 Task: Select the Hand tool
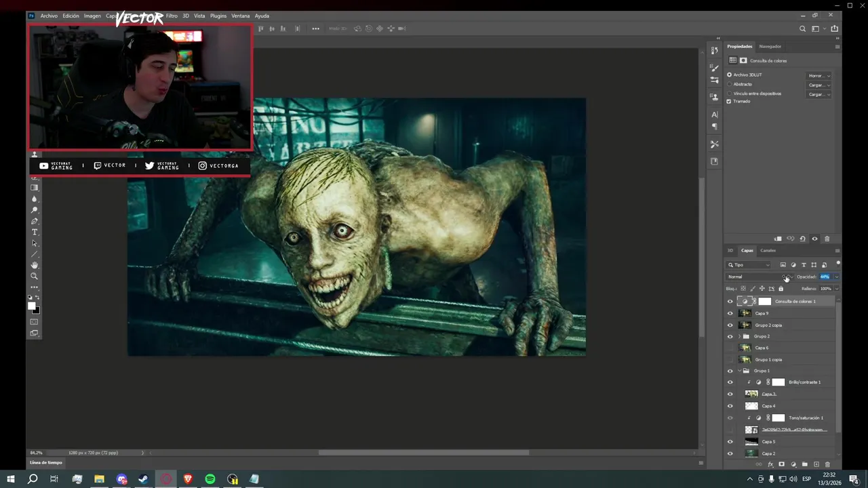click(35, 265)
